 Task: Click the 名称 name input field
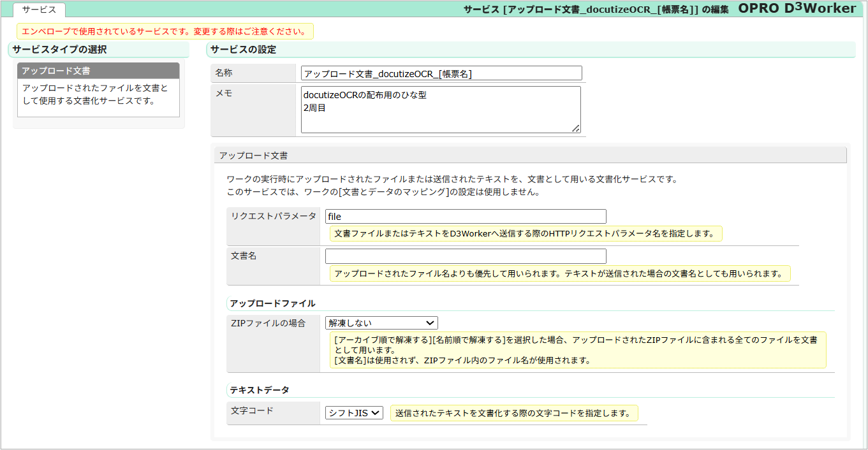[441, 73]
